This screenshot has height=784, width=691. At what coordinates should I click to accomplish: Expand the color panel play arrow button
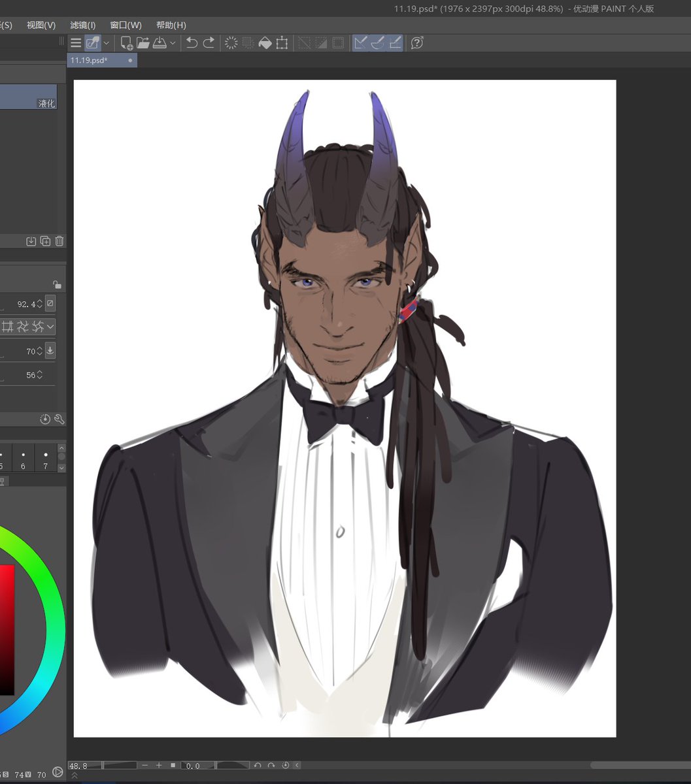click(x=58, y=772)
